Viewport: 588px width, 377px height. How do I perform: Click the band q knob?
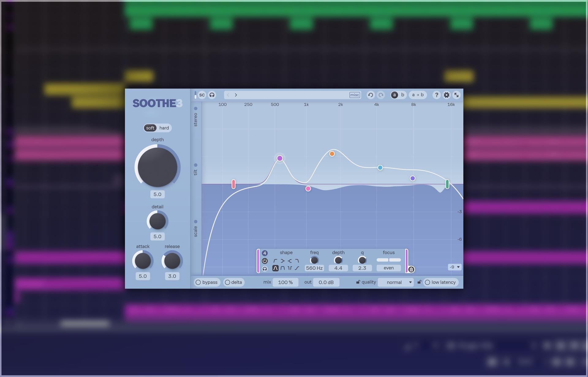(362, 260)
